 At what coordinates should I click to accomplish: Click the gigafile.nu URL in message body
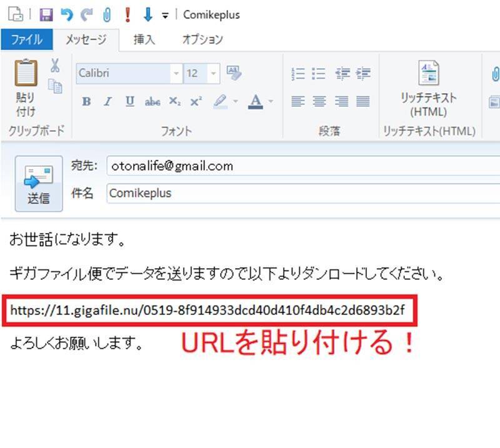click(207, 310)
